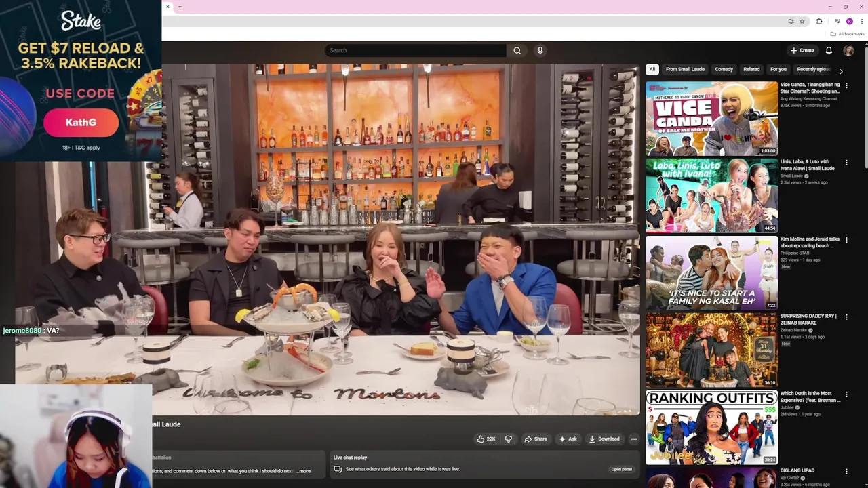Download the video
Image resolution: width=868 pixels, height=488 pixels.
click(604, 439)
